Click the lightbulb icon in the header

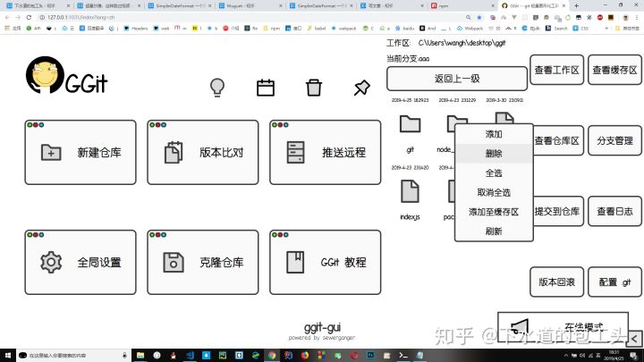point(216,87)
